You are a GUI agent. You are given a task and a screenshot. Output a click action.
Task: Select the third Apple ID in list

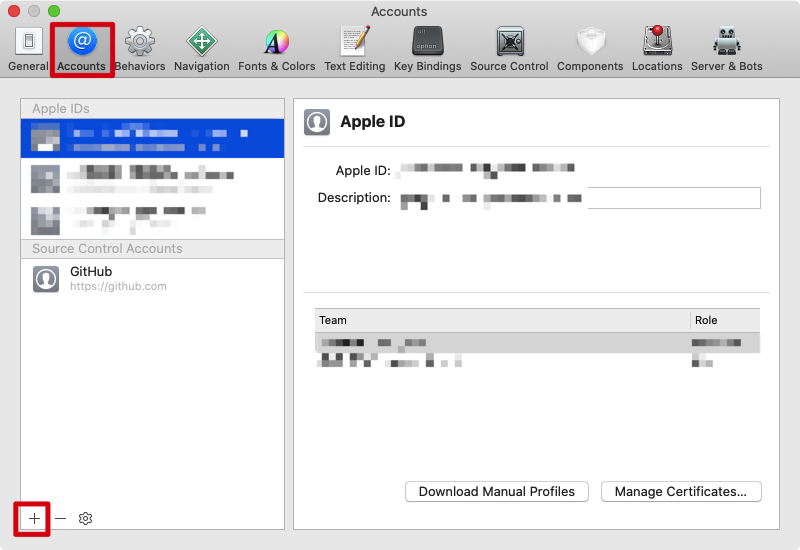(153, 220)
